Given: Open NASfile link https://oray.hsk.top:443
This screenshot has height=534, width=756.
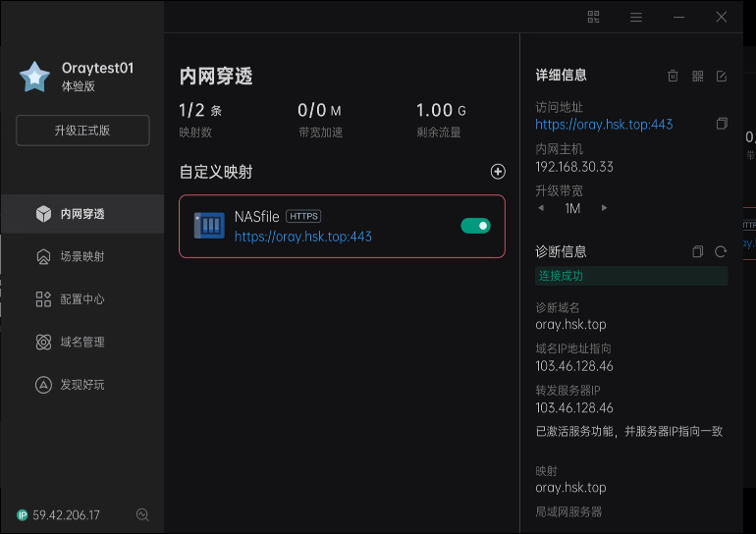Looking at the screenshot, I should [x=302, y=237].
